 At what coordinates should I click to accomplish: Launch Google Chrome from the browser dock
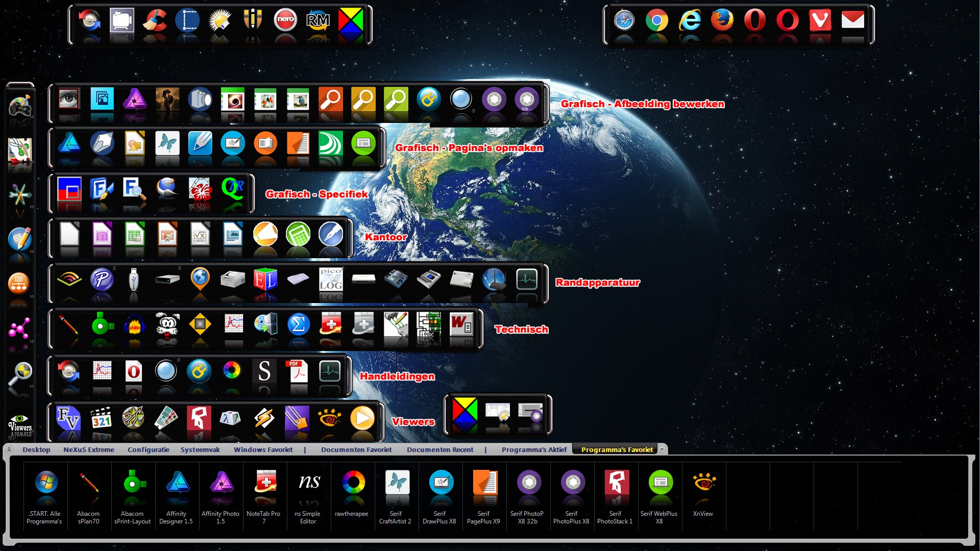point(657,21)
